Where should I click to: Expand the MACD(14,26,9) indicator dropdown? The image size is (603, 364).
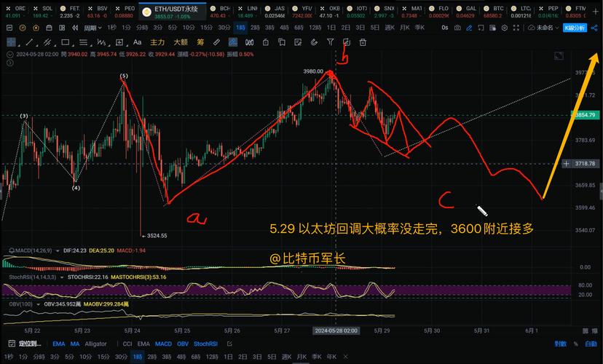click(58, 250)
